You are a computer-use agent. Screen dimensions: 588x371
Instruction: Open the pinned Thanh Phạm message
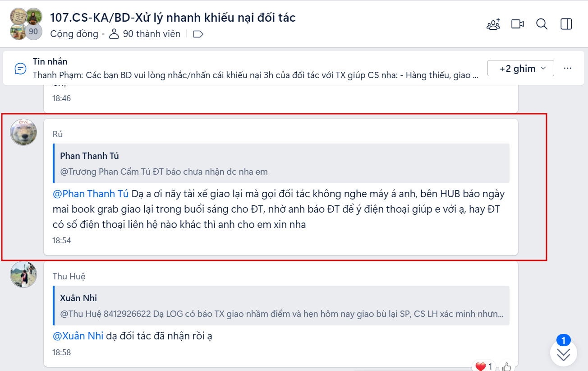256,68
